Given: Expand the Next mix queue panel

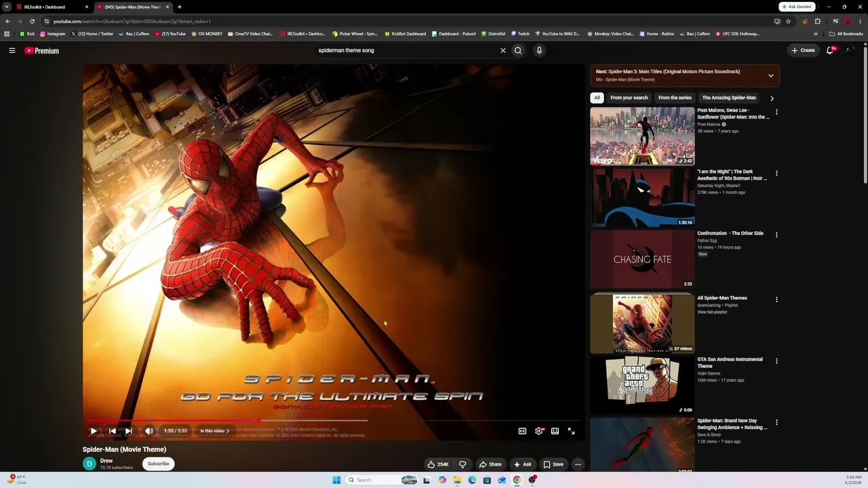Looking at the screenshot, I should pyautogui.click(x=770, y=75).
